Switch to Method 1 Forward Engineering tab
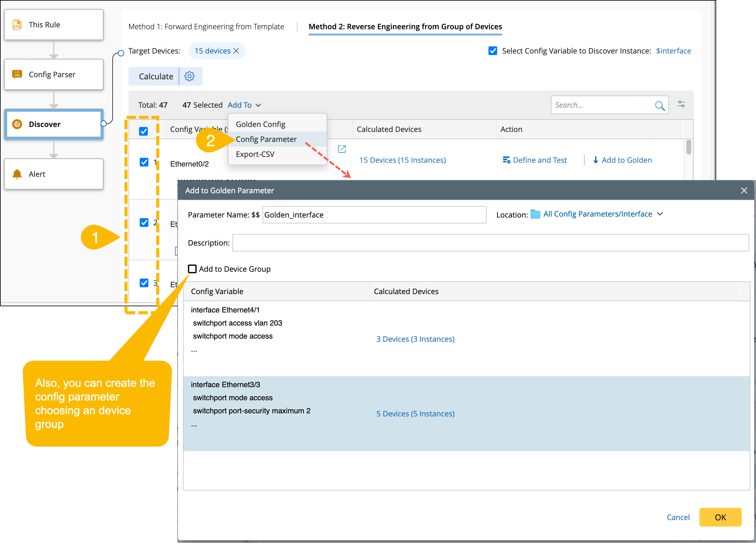 coord(206,27)
